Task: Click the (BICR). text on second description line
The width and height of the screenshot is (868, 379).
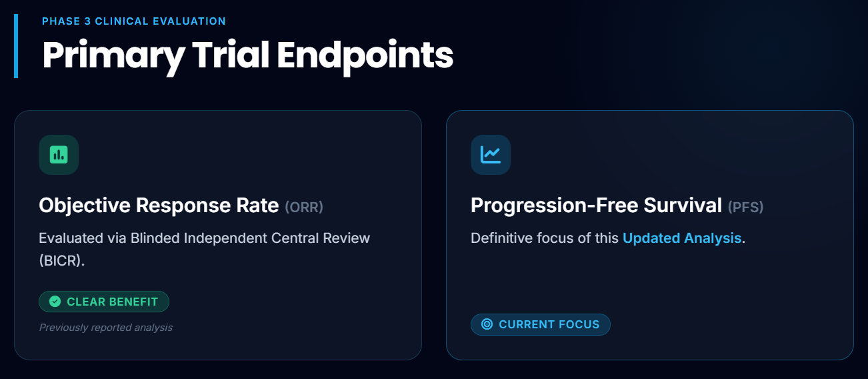Action: pyautogui.click(x=62, y=260)
